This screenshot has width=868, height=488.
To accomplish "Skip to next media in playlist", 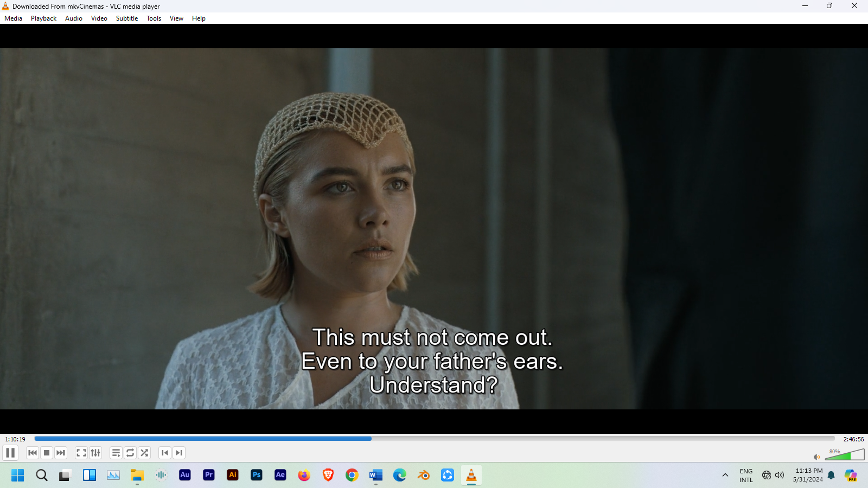I will click(61, 453).
